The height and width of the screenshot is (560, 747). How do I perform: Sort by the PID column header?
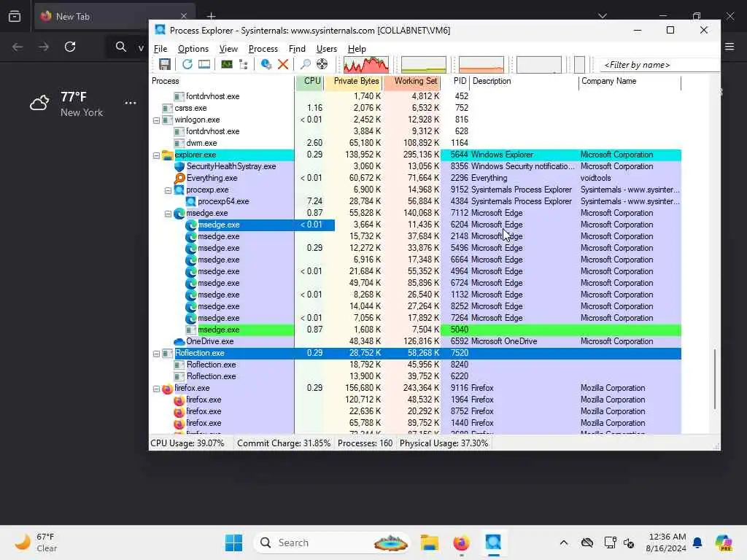coord(456,82)
